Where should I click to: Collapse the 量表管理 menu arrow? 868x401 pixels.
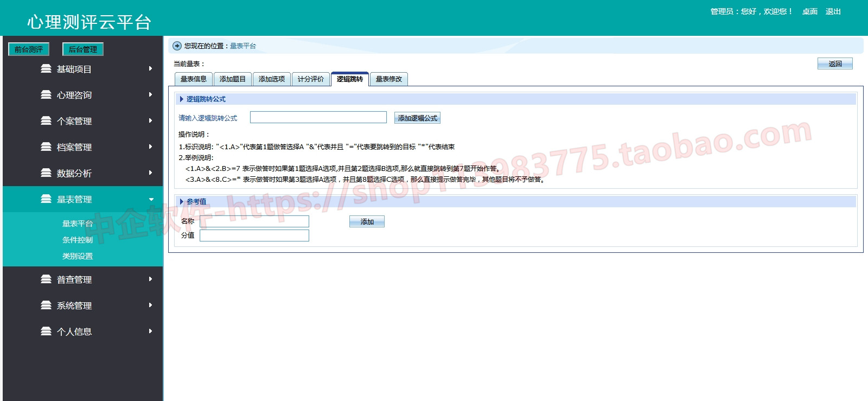pyautogui.click(x=151, y=200)
